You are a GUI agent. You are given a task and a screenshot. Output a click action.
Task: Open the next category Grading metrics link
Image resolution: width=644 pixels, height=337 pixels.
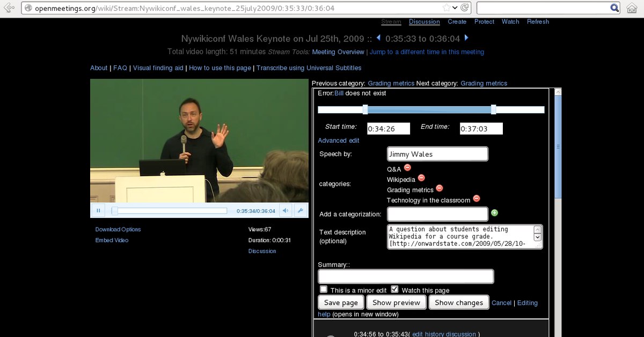click(x=484, y=83)
